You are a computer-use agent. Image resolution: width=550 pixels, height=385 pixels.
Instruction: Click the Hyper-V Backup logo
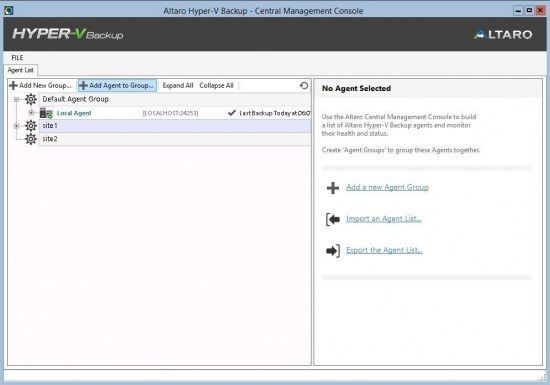click(68, 34)
